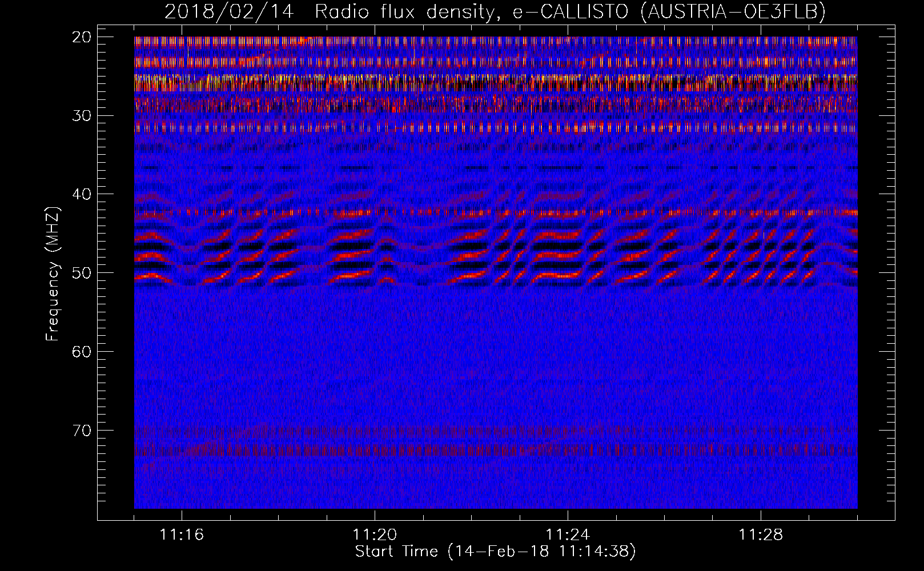
Task: Click the plot title with e-CALLISTO AUSTRIA-OE3FLB
Action: click(x=495, y=11)
